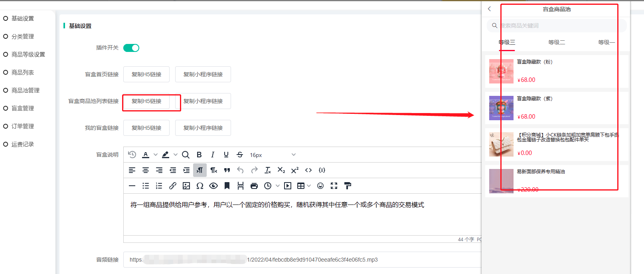Insert a bulleted list
The height and width of the screenshot is (274, 644).
[146, 186]
